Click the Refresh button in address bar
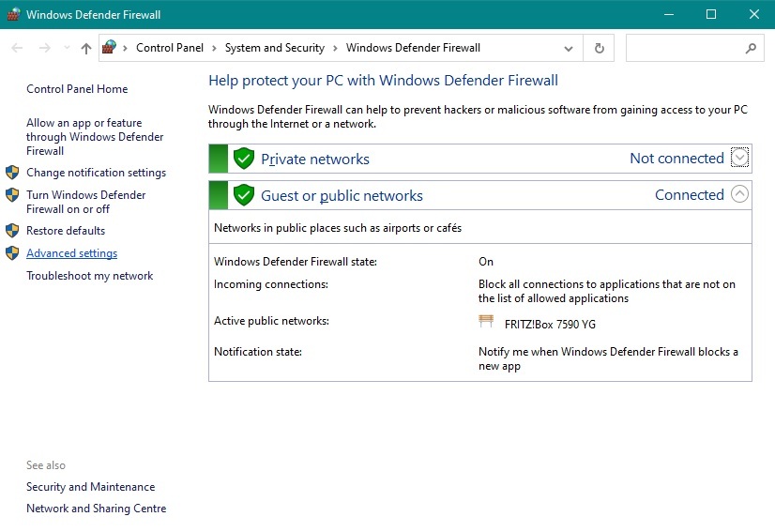Screen dimensions: 775x532 (600, 48)
